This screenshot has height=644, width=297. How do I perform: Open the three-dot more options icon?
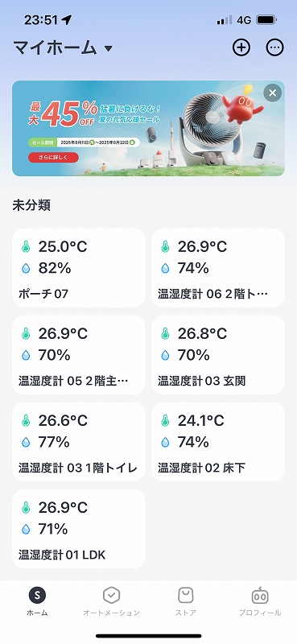(x=274, y=47)
